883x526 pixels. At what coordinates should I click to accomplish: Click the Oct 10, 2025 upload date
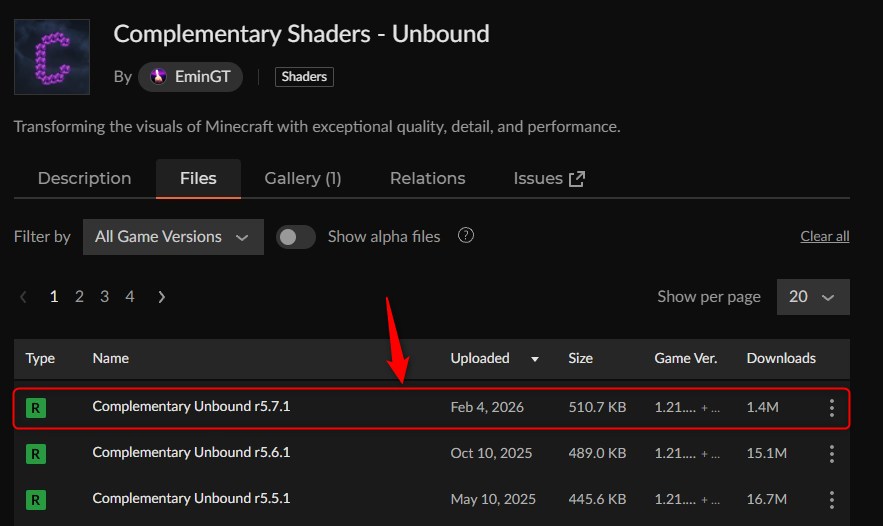tap(491, 453)
